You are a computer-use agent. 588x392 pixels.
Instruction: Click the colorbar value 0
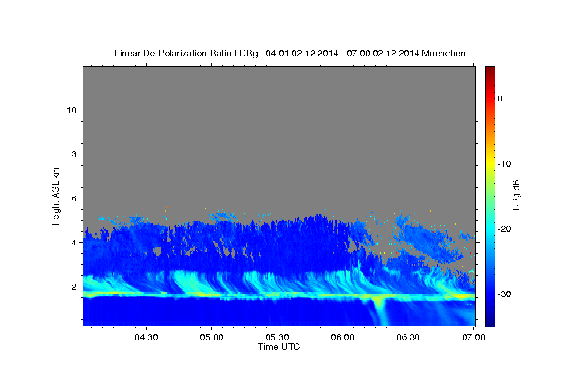click(500, 98)
